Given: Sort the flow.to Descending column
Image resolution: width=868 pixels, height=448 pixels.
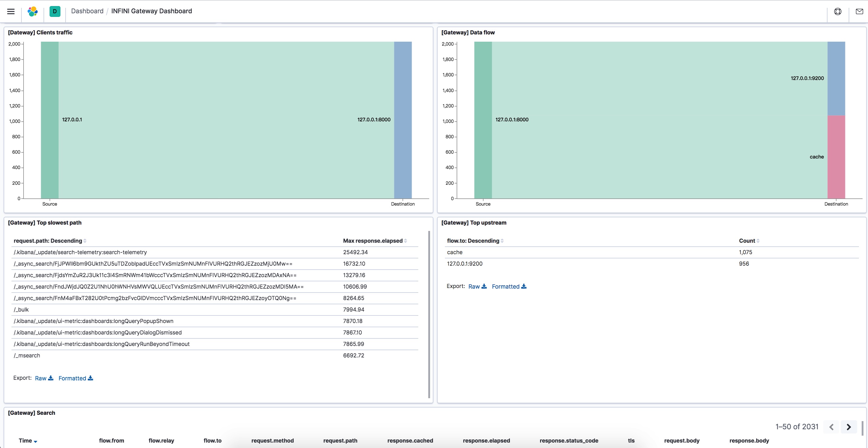Looking at the screenshot, I should click(475, 241).
